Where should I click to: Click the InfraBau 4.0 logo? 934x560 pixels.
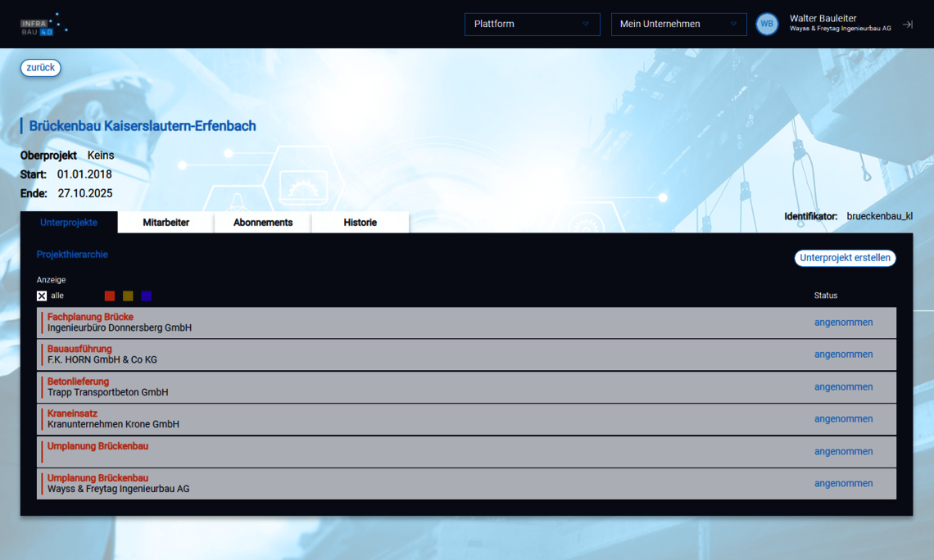[43, 25]
